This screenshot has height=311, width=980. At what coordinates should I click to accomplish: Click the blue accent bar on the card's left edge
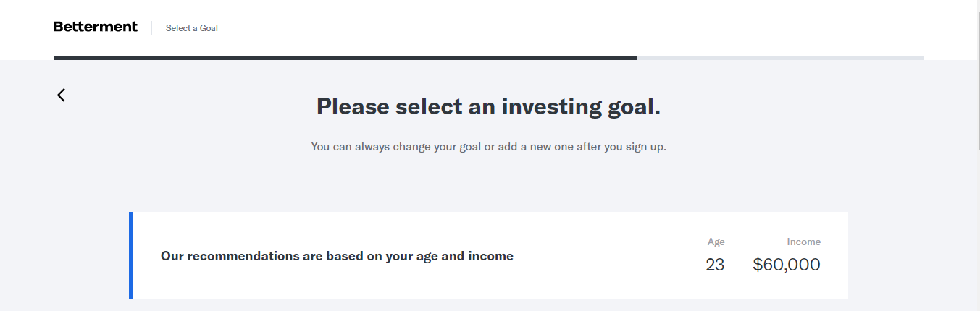pos(131,255)
